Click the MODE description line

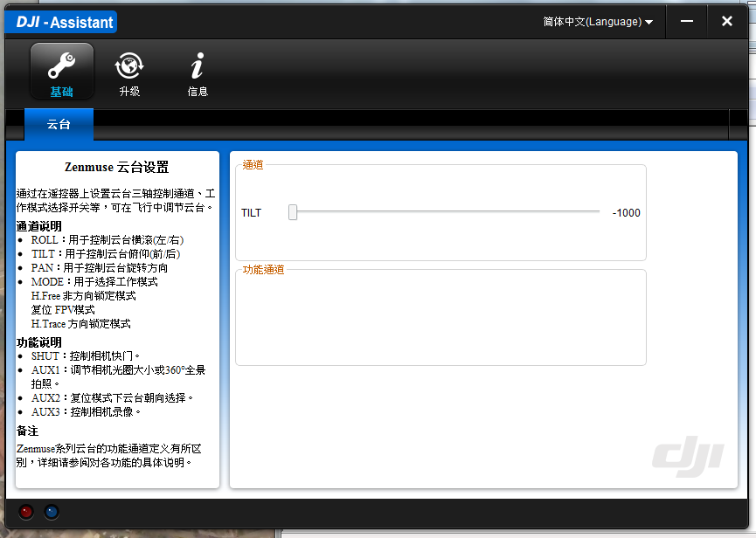(94, 282)
